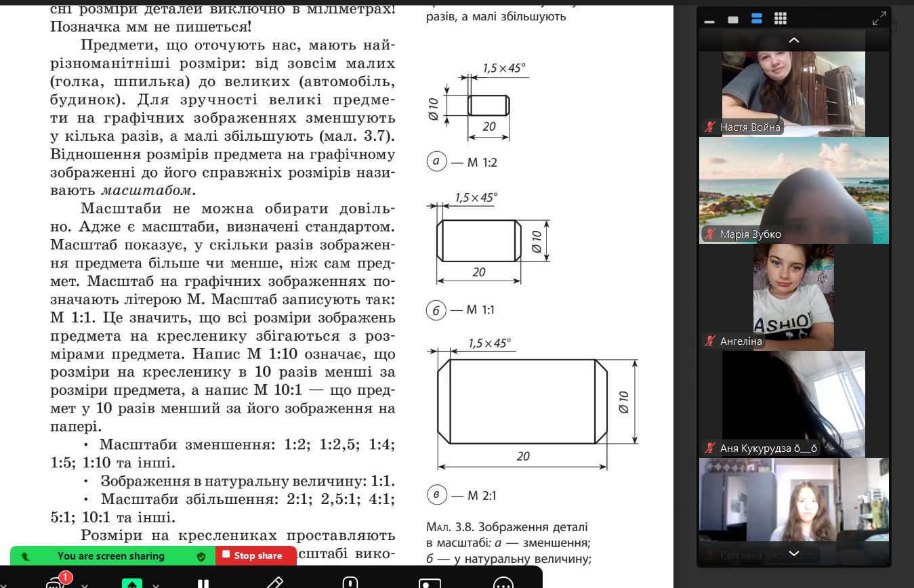
Task: Open the share options dropdown arrow
Action: [x=156, y=585]
